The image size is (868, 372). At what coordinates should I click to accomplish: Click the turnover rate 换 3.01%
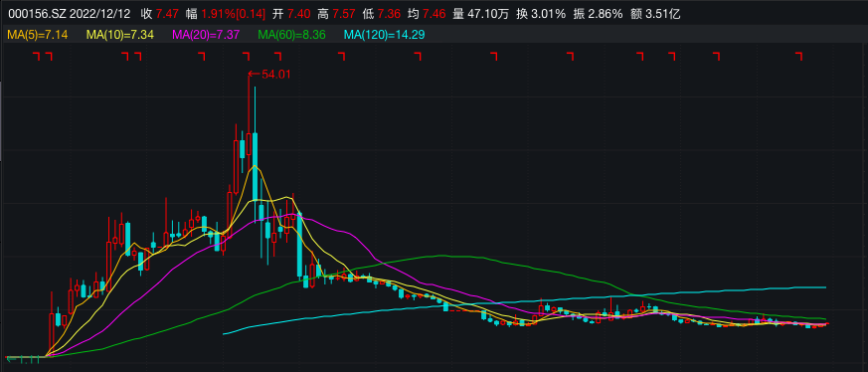(x=541, y=14)
